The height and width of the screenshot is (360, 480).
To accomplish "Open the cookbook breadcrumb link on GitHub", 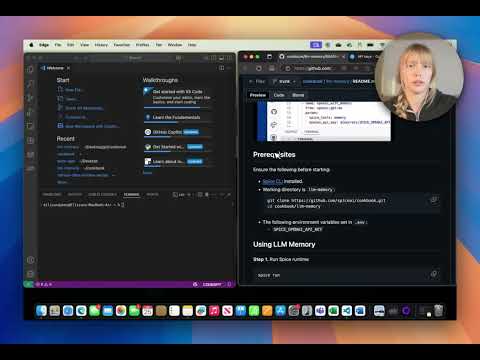I will coord(312,81).
